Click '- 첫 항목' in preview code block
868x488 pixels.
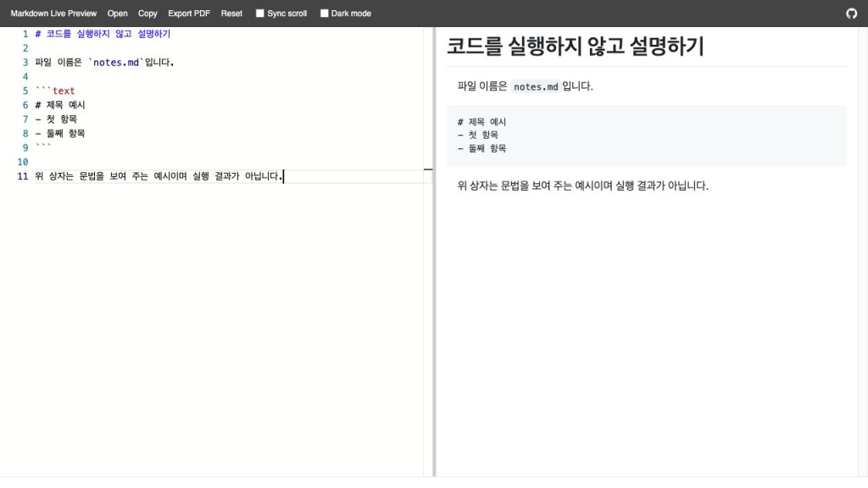[x=478, y=135]
